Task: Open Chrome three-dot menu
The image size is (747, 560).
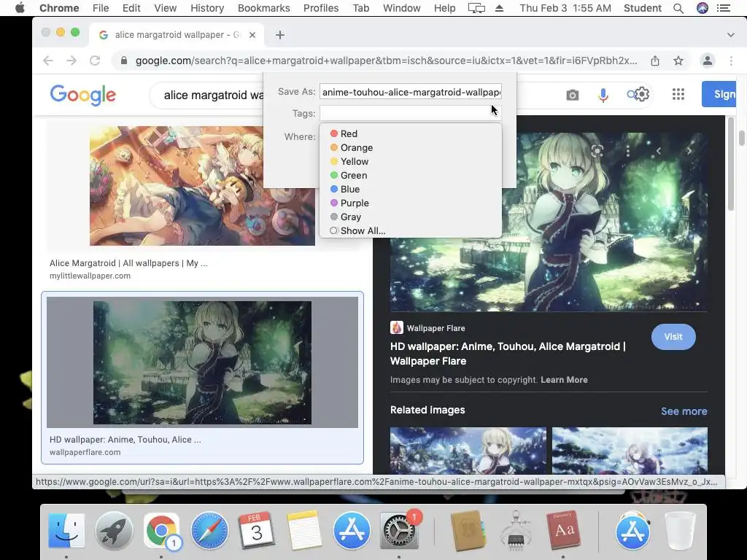Action: click(x=731, y=61)
